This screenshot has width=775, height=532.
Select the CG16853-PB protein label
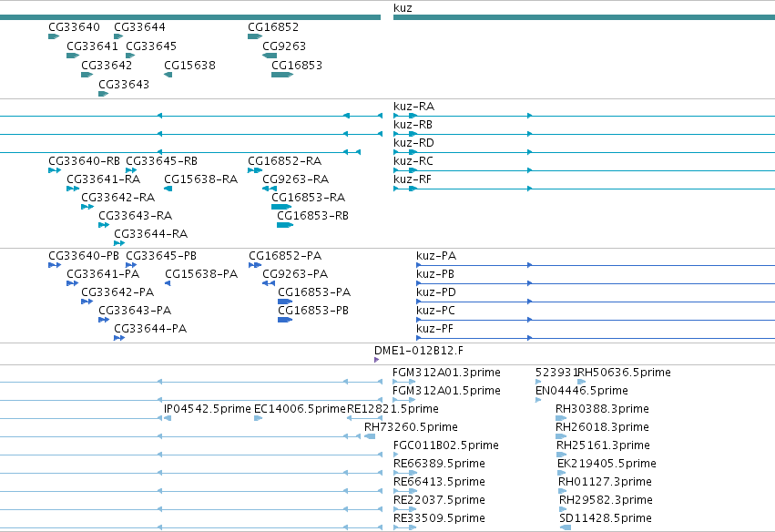tap(313, 311)
